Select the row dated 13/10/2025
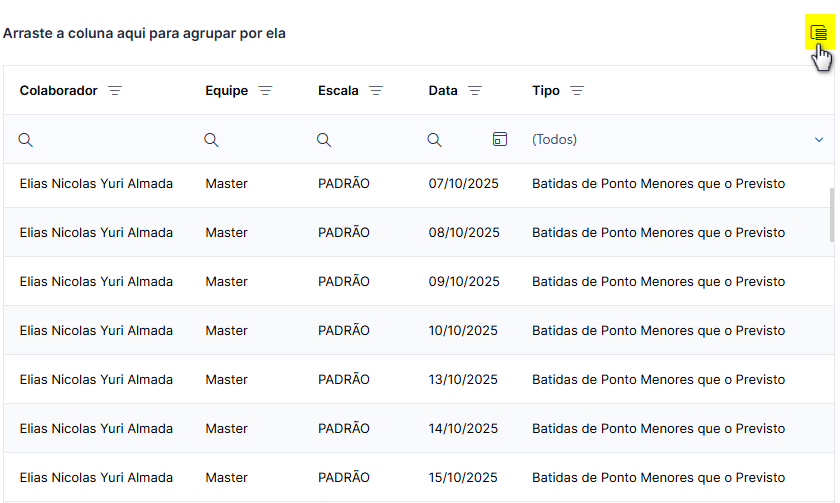Image resolution: width=840 pixels, height=503 pixels. 416,379
